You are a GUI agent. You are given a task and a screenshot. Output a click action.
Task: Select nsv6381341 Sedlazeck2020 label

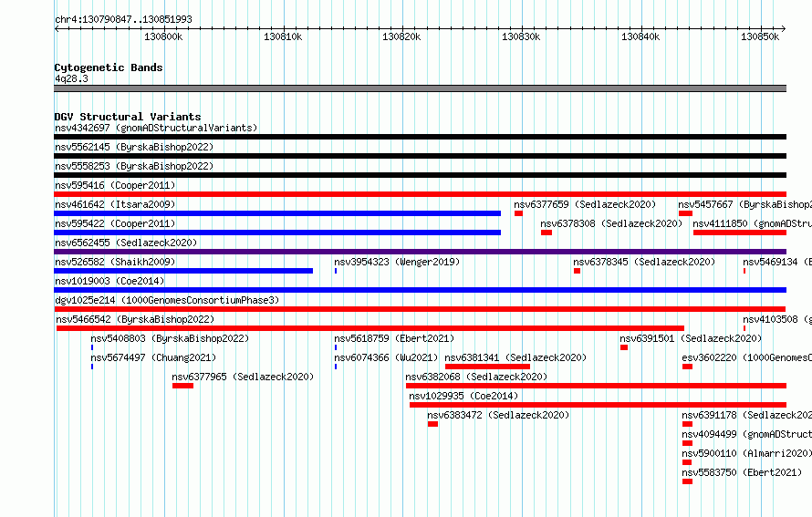click(x=515, y=357)
